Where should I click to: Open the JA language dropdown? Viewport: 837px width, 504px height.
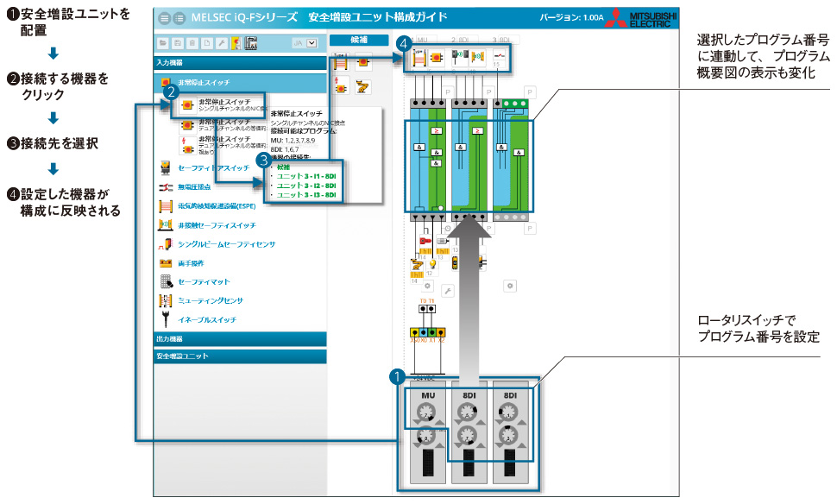(312, 42)
